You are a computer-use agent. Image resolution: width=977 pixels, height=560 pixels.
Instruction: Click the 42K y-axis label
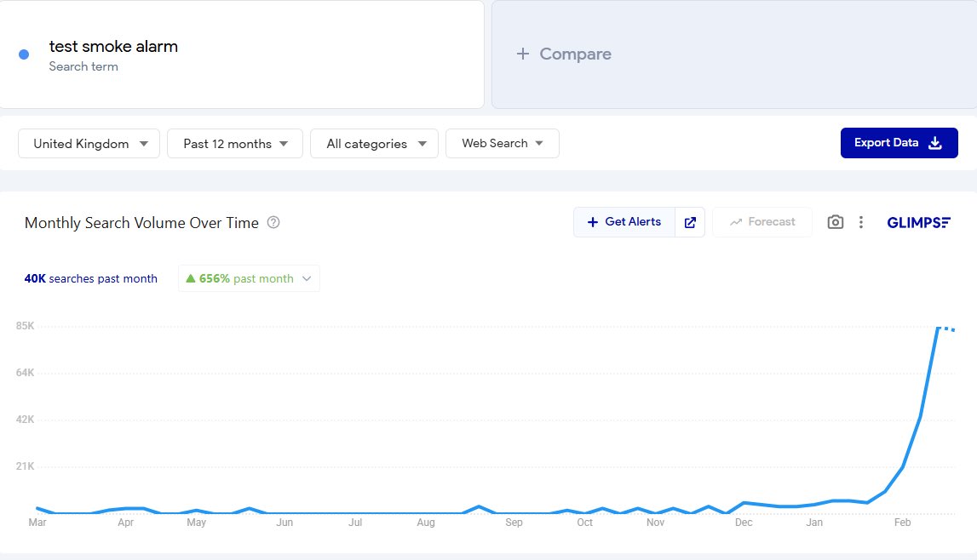[x=26, y=420]
